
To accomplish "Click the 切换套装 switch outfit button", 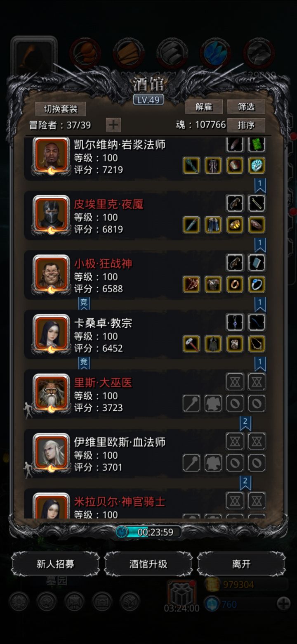I will pyautogui.click(x=61, y=109).
